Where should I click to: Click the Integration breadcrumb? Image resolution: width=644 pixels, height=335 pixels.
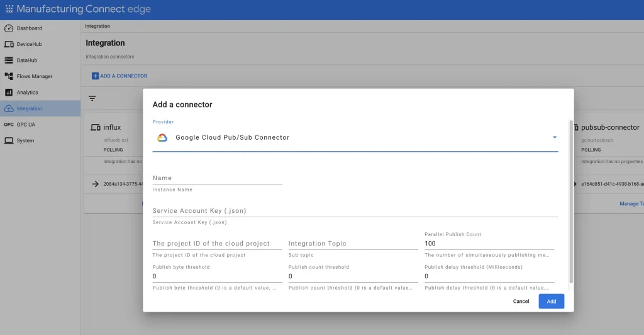97,26
